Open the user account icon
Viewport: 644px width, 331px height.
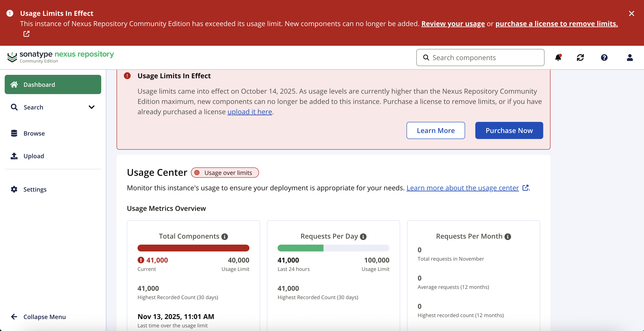(x=630, y=58)
